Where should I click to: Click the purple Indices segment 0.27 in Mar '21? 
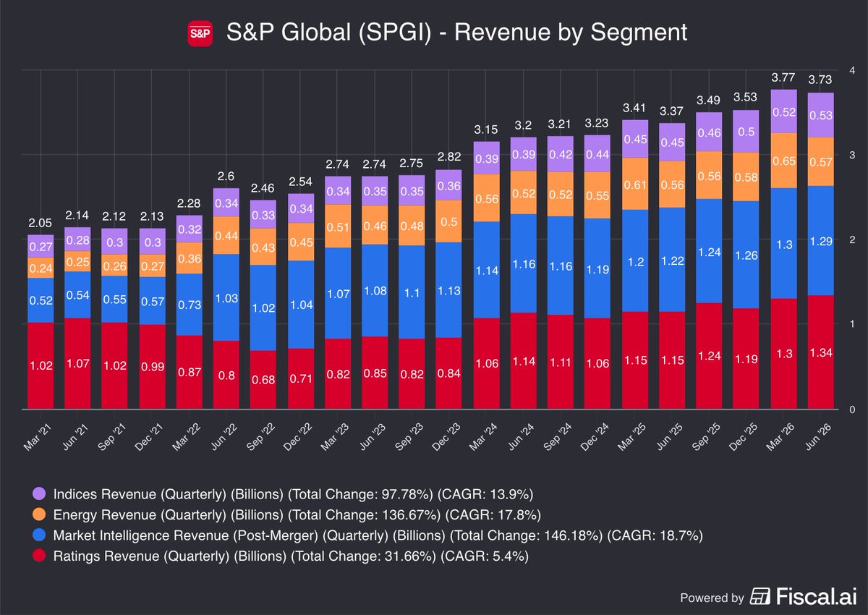pos(41,246)
